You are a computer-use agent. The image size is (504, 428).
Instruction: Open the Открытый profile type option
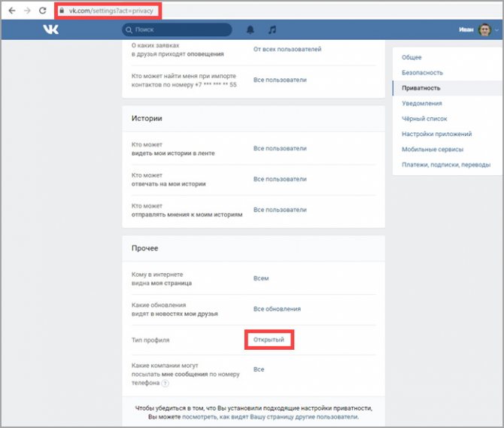[x=269, y=340]
